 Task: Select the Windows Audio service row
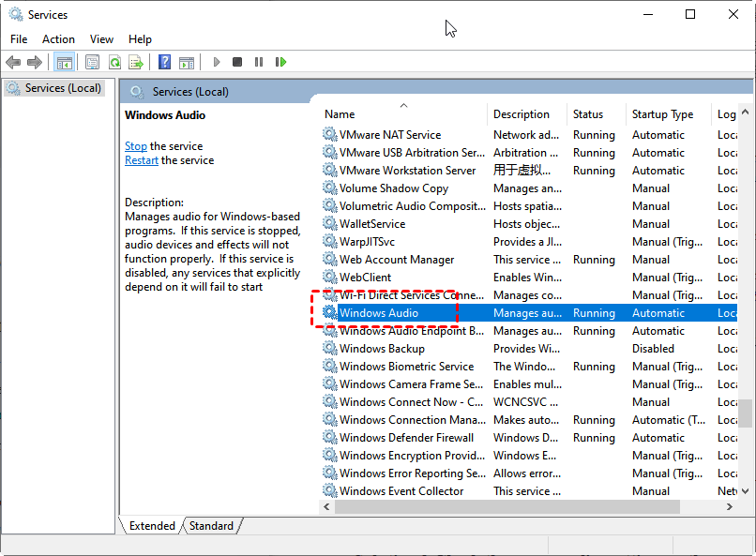click(x=528, y=312)
